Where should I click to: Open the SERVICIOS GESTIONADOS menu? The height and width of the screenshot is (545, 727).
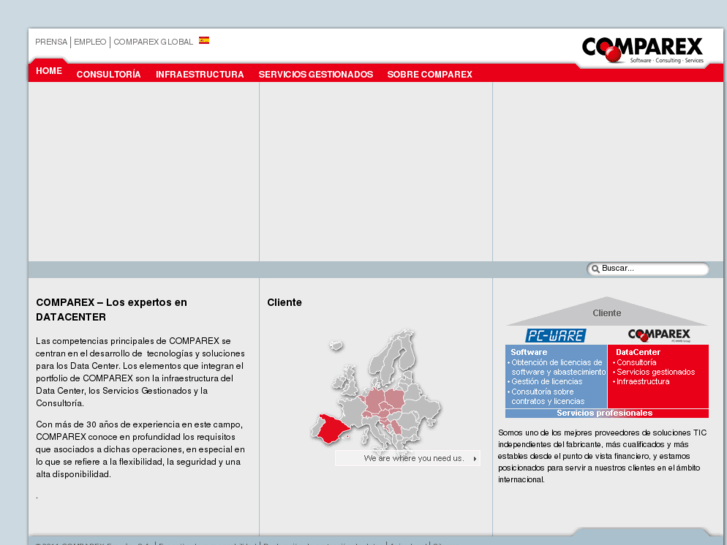(x=316, y=74)
